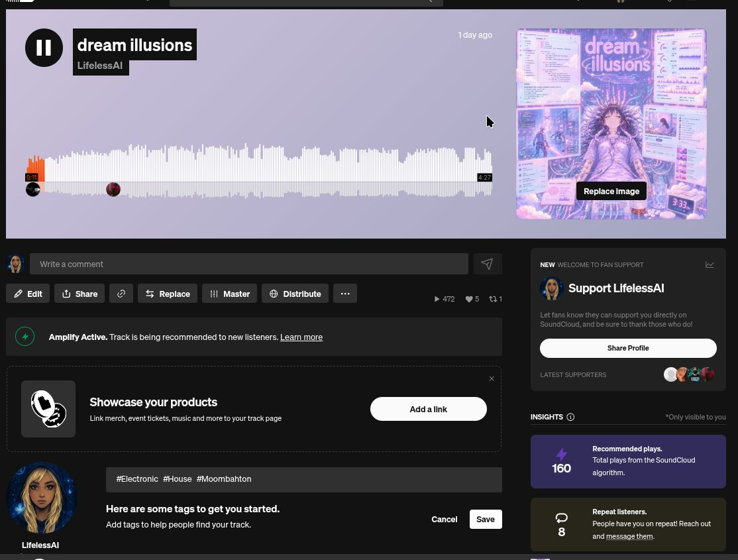Viewport: 738px width, 560px height.
Task: Open fan support stats chart icon
Action: [x=710, y=264]
